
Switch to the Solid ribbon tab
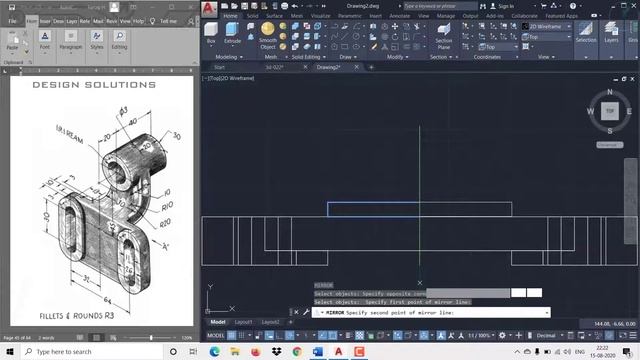click(x=252, y=16)
